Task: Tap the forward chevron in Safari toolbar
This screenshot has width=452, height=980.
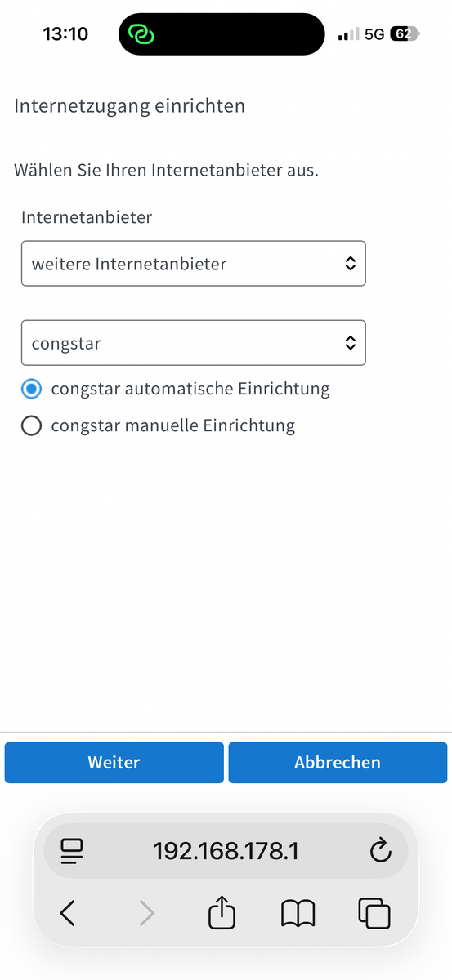Action: 146,912
